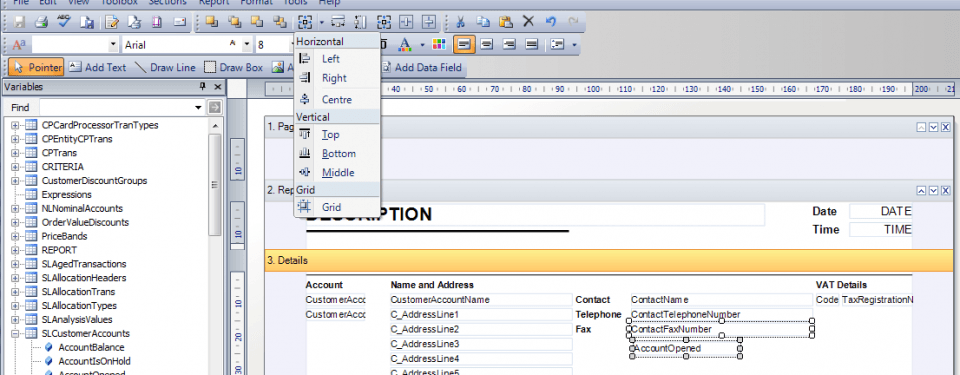The image size is (960, 375).
Task: Open the font name dropdown showing Arial
Action: point(247,45)
